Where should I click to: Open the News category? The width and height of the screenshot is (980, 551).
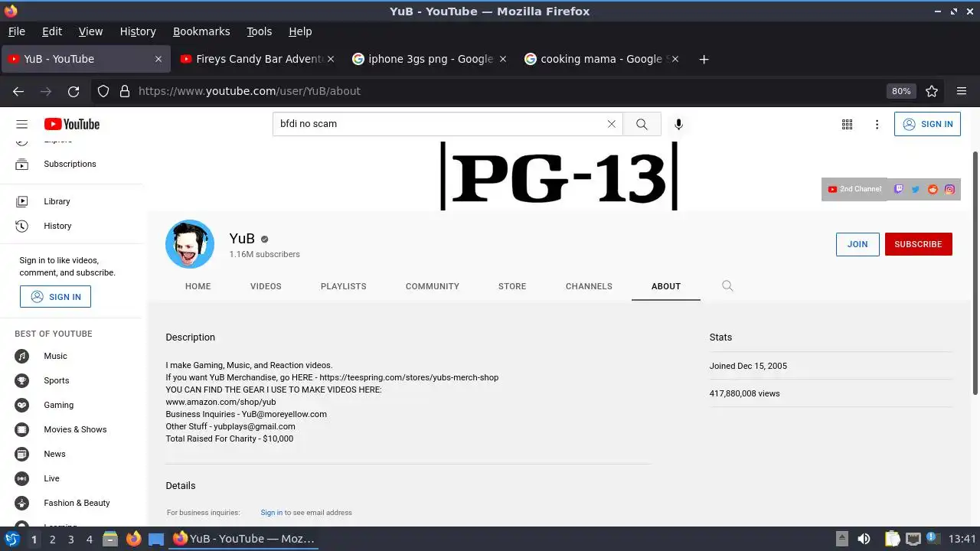71,454
